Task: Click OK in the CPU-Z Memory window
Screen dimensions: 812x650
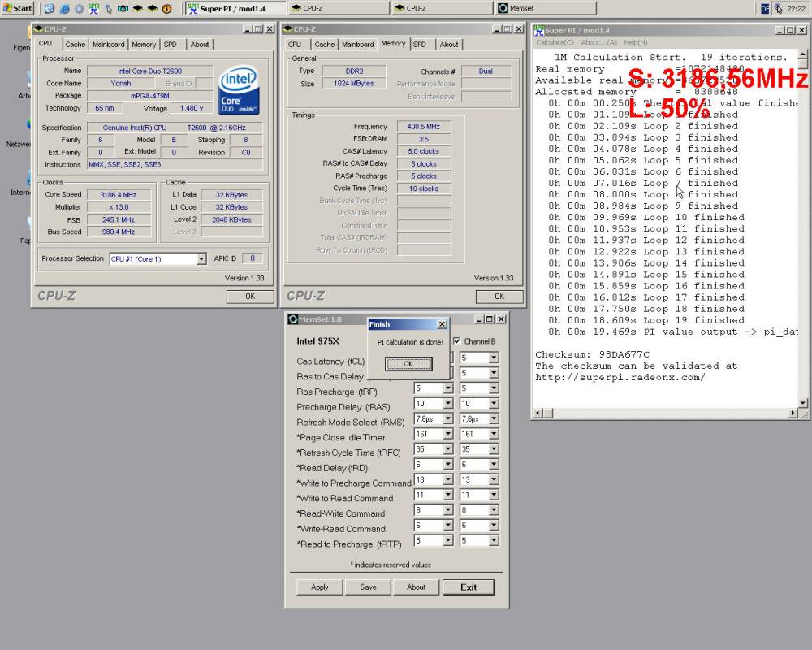Action: click(x=499, y=297)
